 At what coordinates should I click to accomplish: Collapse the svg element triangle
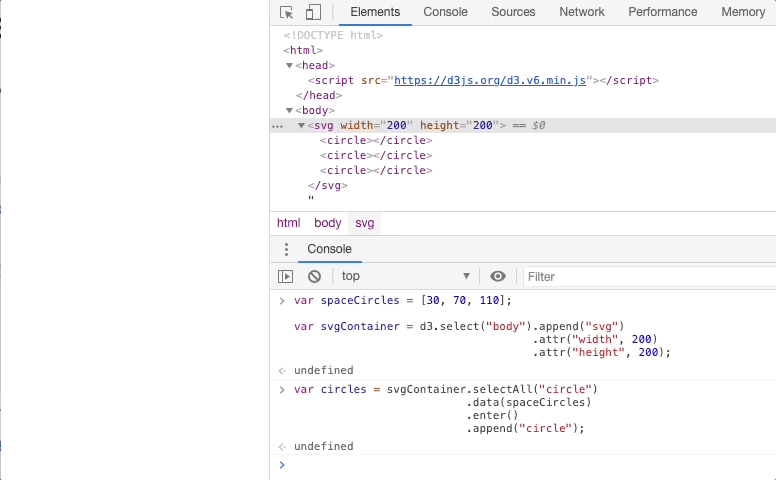(x=301, y=126)
